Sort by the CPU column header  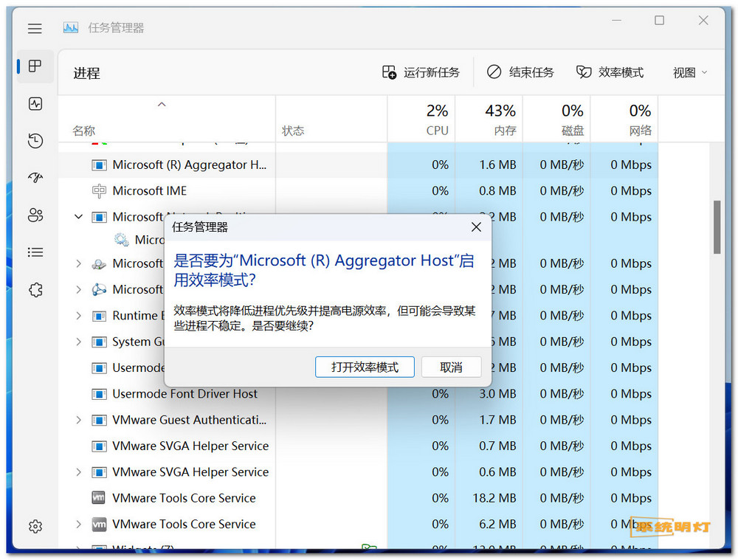[421, 119]
